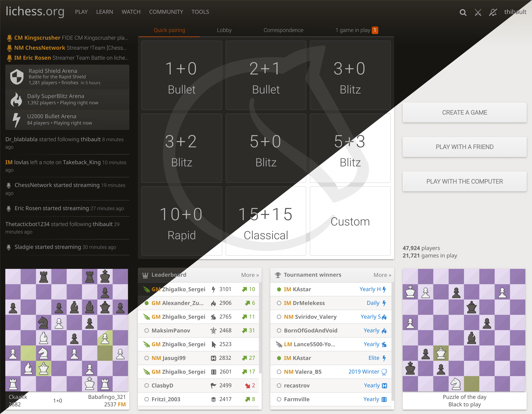Screen dimensions: 532x414
Task: Click the PLAY WITH A FRIEND button
Action: tap(464, 147)
